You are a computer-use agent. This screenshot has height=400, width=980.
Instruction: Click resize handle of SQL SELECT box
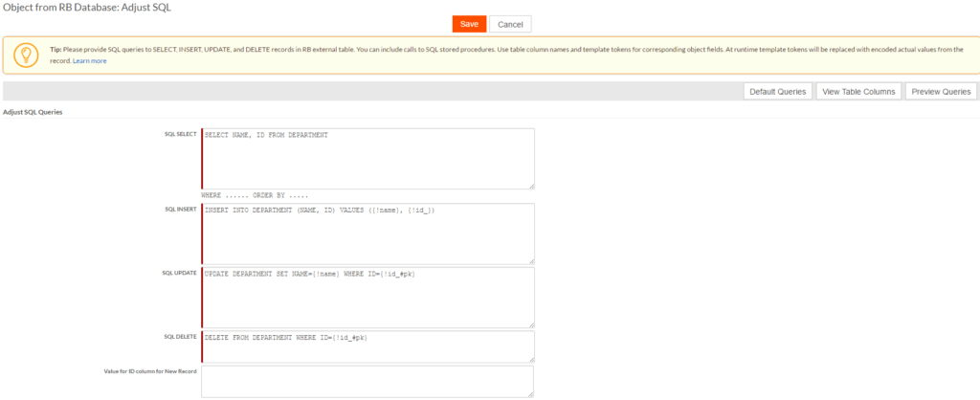coord(530,186)
